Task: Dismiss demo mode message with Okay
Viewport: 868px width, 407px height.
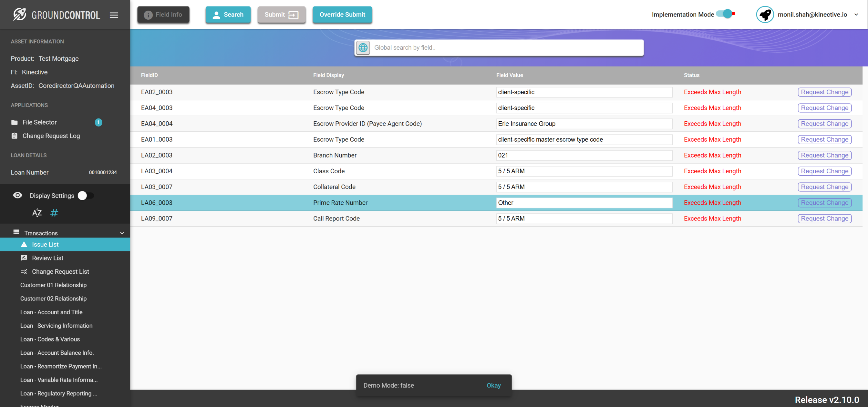Action: click(x=493, y=385)
